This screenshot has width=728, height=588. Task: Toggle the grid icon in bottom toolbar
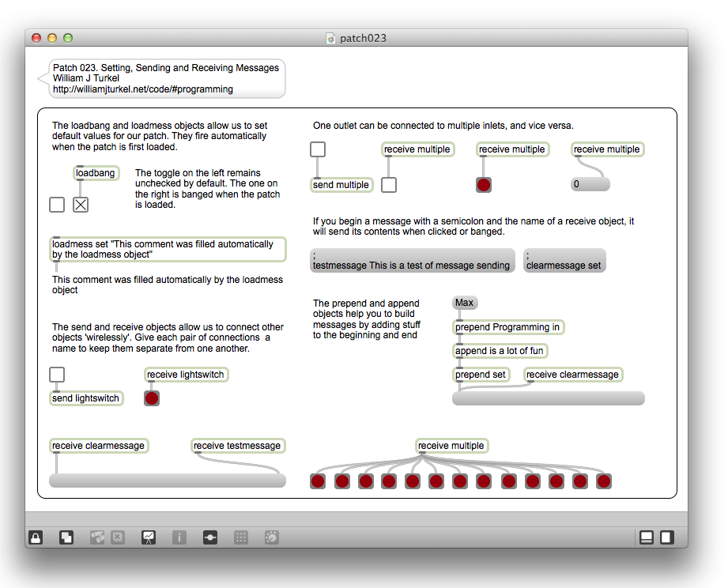point(241,537)
